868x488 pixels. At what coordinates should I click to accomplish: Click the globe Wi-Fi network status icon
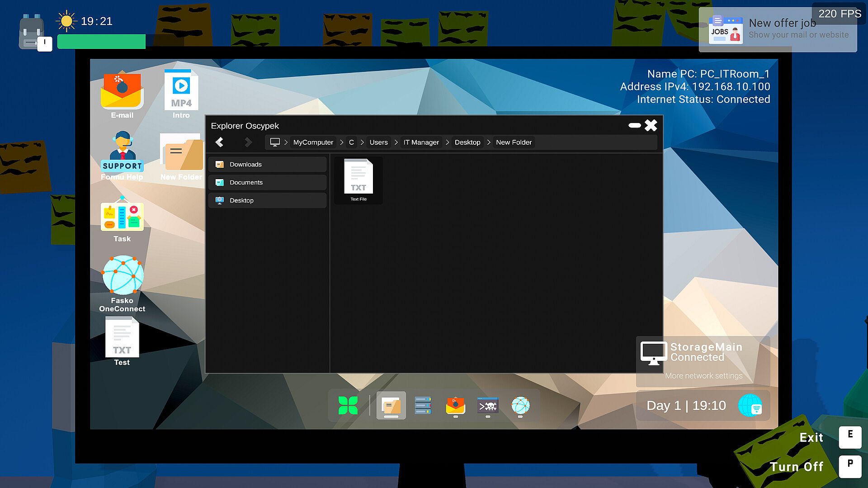[x=750, y=406]
